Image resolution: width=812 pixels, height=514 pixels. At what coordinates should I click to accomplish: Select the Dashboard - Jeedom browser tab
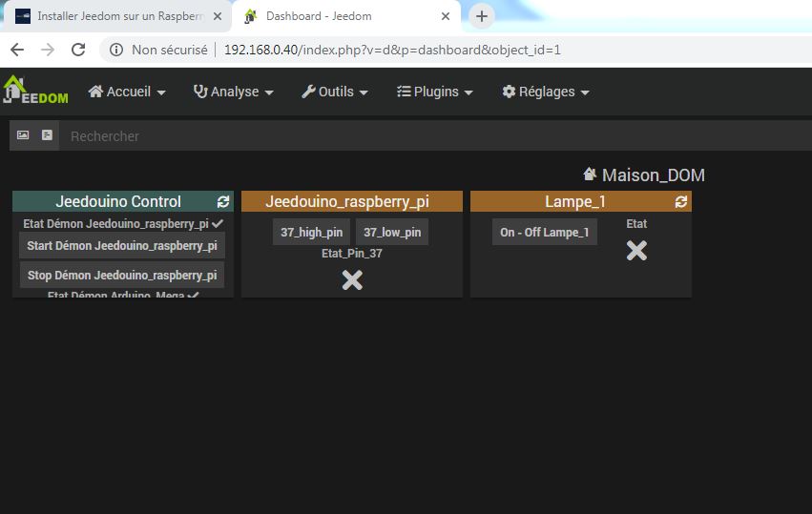coord(344,16)
